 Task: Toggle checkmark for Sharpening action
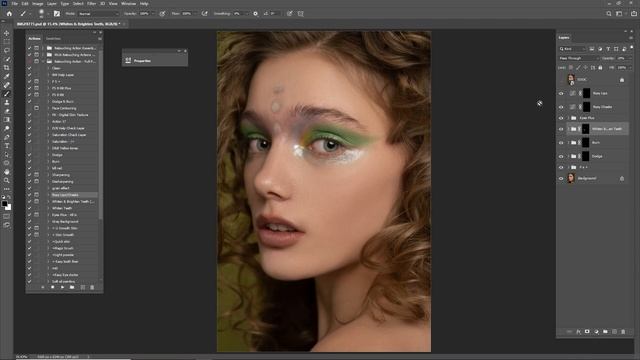click(x=29, y=175)
